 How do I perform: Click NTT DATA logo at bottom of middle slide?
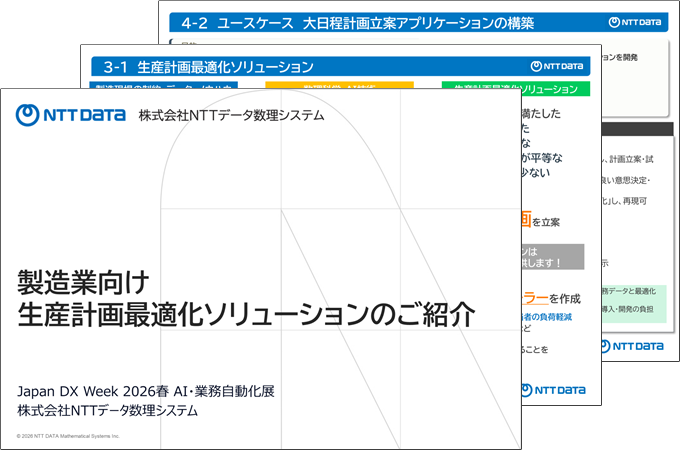point(553,390)
